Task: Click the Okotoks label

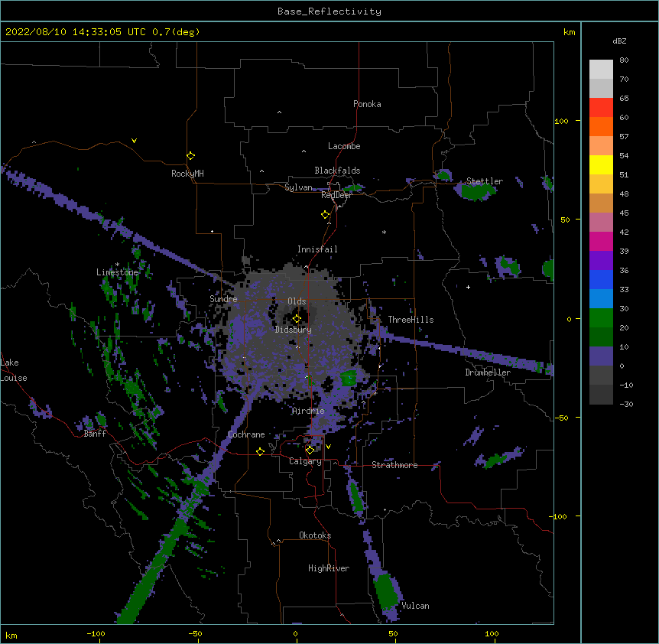Action: click(315, 535)
